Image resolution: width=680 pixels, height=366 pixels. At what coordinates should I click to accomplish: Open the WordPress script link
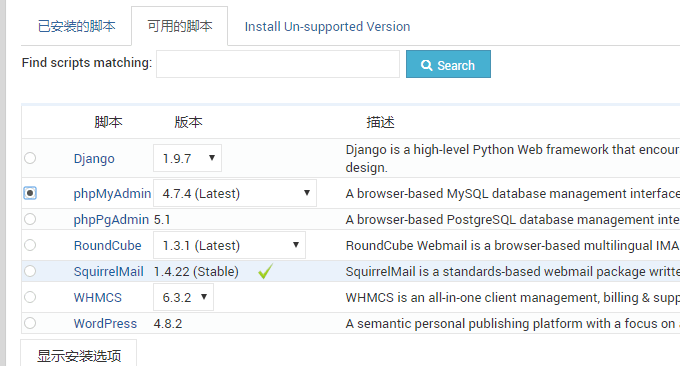click(x=105, y=324)
